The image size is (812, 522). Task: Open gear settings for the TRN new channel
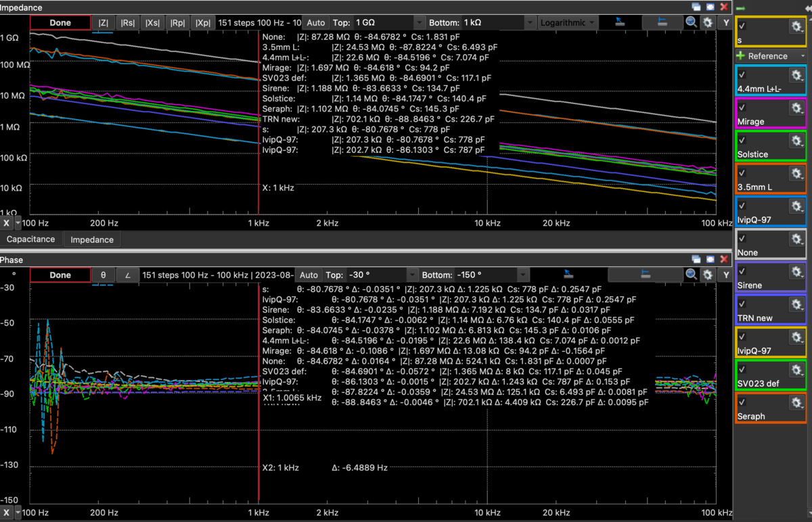(796, 304)
